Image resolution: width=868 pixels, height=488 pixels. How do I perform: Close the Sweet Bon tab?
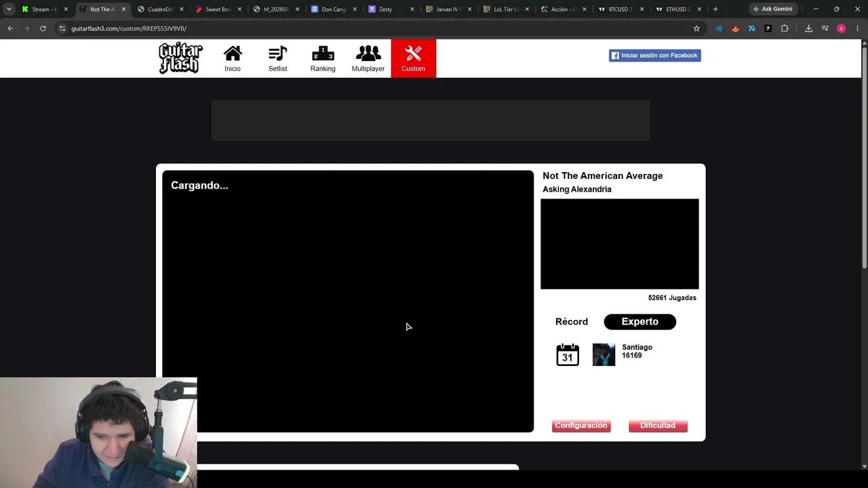[239, 9]
